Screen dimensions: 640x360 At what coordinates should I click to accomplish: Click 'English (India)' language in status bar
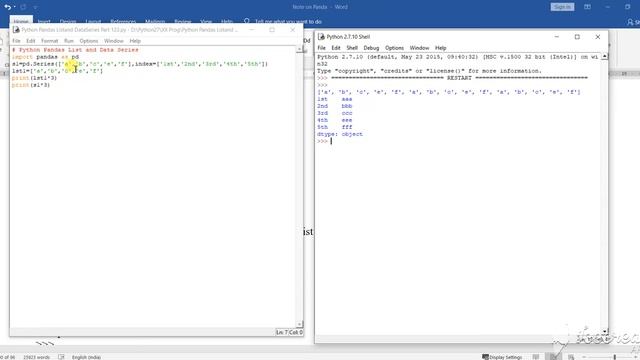point(86,357)
